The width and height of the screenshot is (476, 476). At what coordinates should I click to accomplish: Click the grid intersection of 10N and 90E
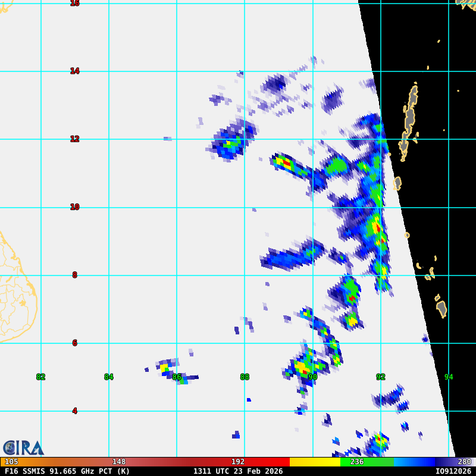[x=313, y=208]
